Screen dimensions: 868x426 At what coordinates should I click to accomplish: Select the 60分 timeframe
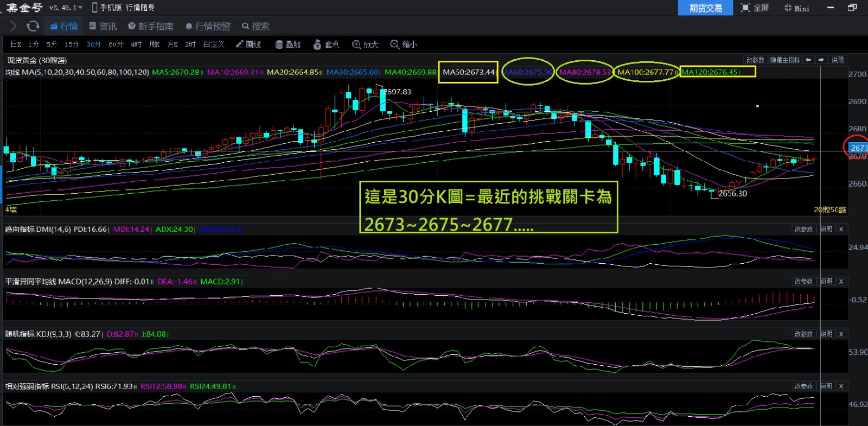(x=116, y=44)
